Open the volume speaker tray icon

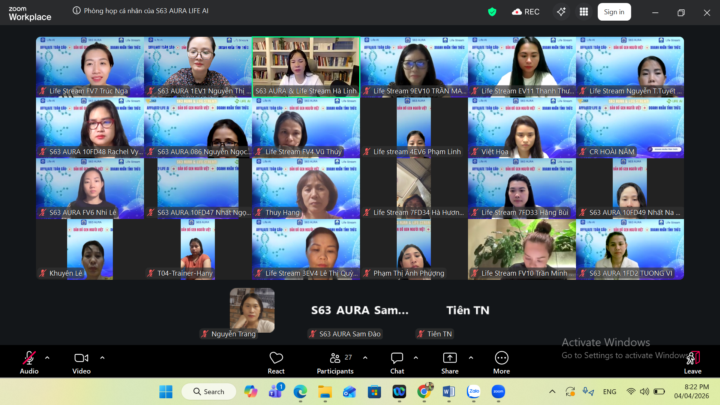click(644, 392)
